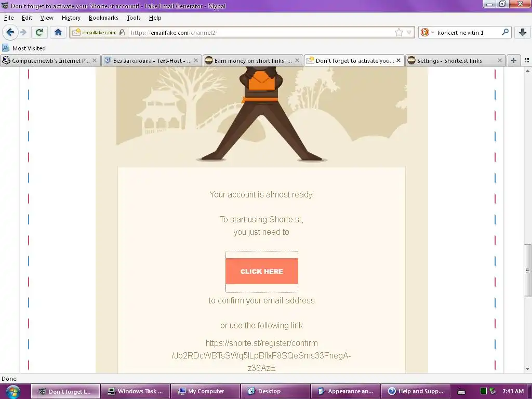The width and height of the screenshot is (532, 399).
Task: Open the History menu
Action: tap(71, 18)
